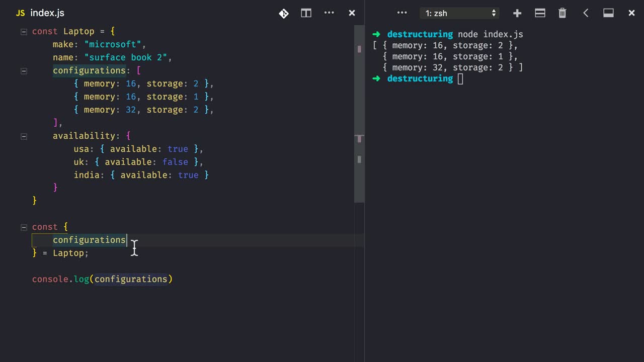Open the '1: zsh' terminal session dropdown
This screenshot has height=362, width=644.
click(459, 13)
